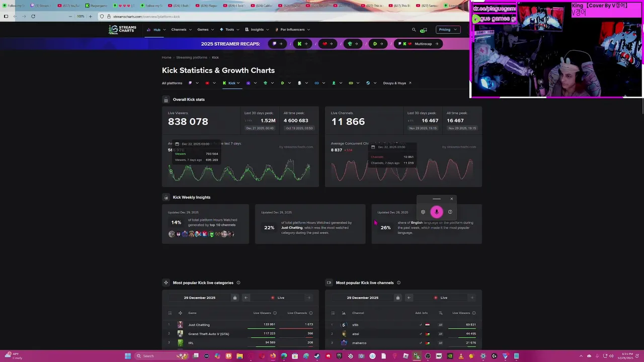The height and width of the screenshot is (362, 644).
Task: Open the Rumble 2025 streamer recap
Action: [378, 44]
